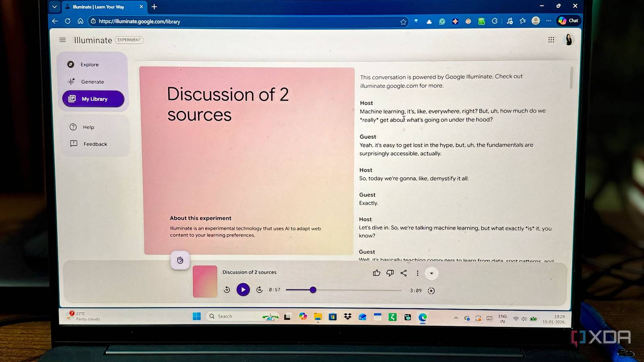Dislike the discussion with thumbs down
The image size is (644, 362).
(390, 273)
